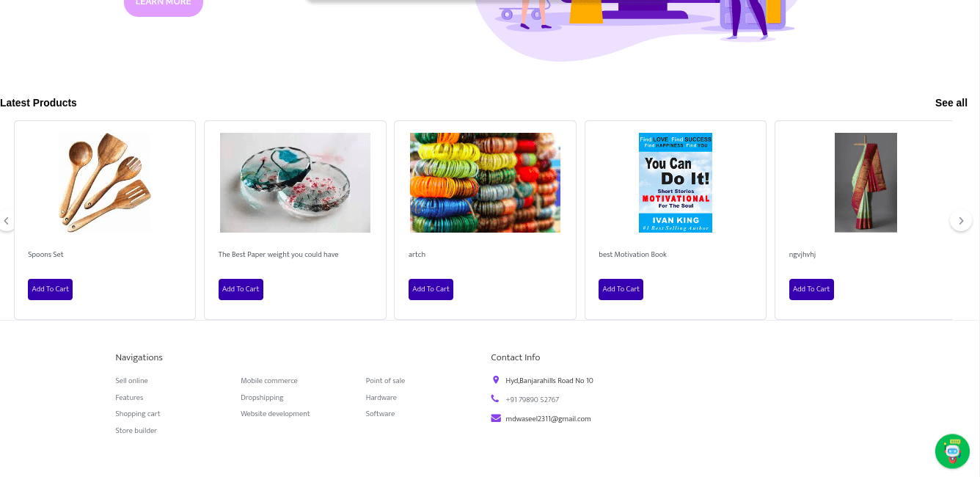Open the chatbot robot icon

952,451
